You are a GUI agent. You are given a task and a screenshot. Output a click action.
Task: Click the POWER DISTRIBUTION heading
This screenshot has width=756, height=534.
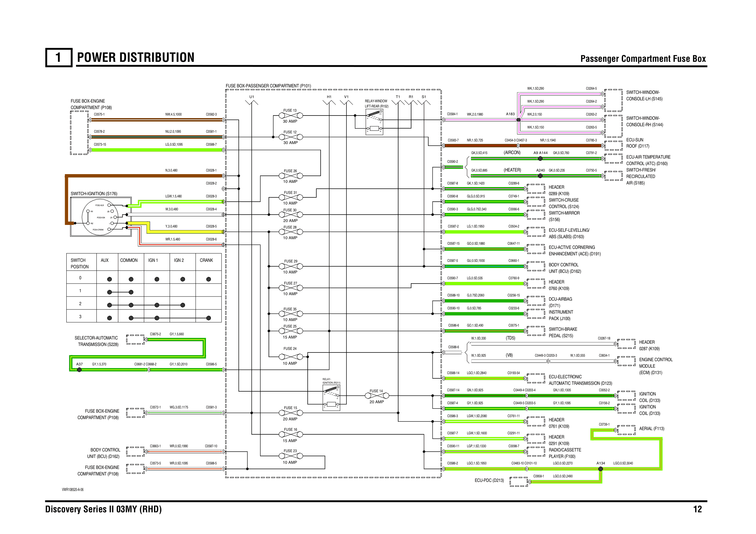[136, 58]
